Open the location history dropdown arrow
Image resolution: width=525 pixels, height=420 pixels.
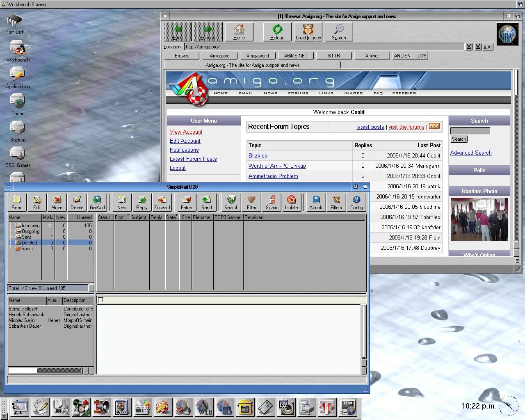tap(469, 47)
